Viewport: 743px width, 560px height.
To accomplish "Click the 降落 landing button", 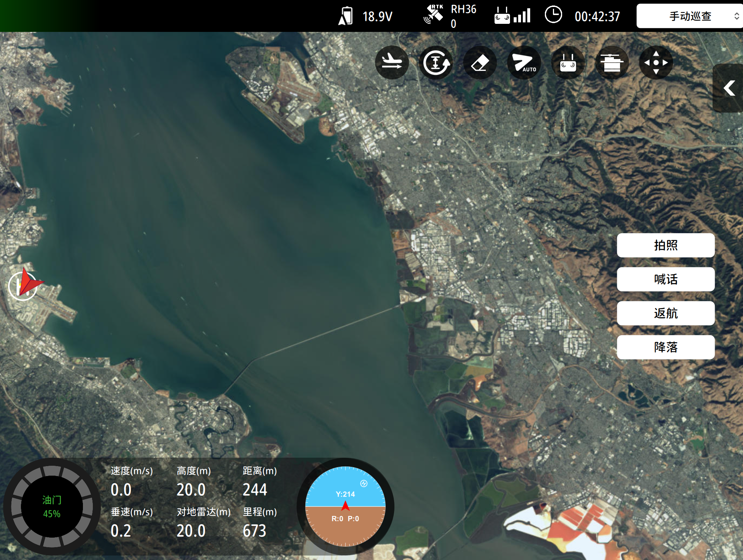I will pos(666,347).
